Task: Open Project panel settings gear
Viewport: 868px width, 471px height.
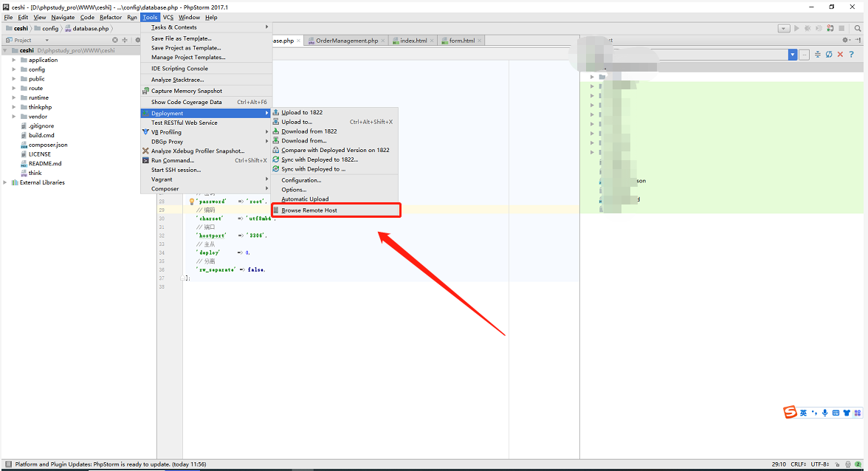Action: (137, 40)
